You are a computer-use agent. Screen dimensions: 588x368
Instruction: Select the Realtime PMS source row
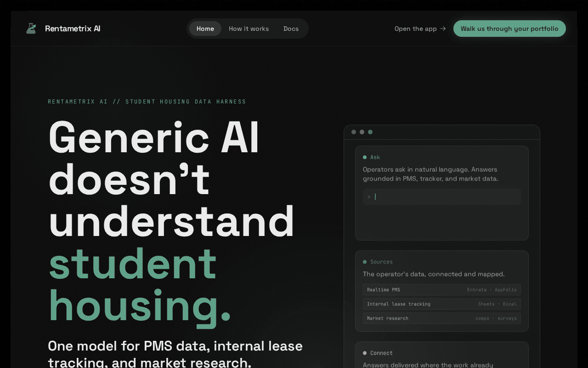point(442,290)
